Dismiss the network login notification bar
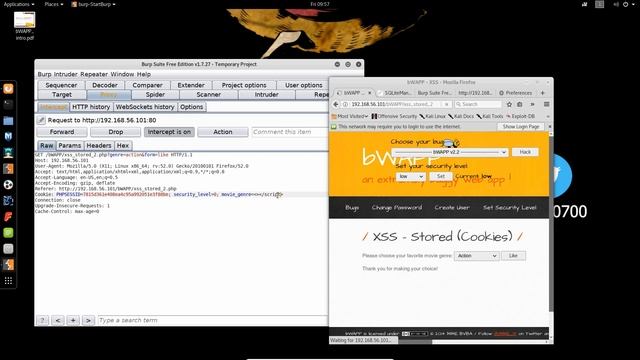Image resolution: width=640 pixels, height=360 pixels. click(549, 127)
